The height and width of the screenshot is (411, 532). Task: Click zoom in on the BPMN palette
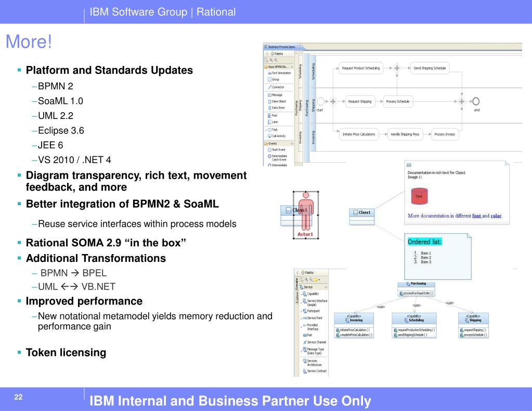pos(271,60)
